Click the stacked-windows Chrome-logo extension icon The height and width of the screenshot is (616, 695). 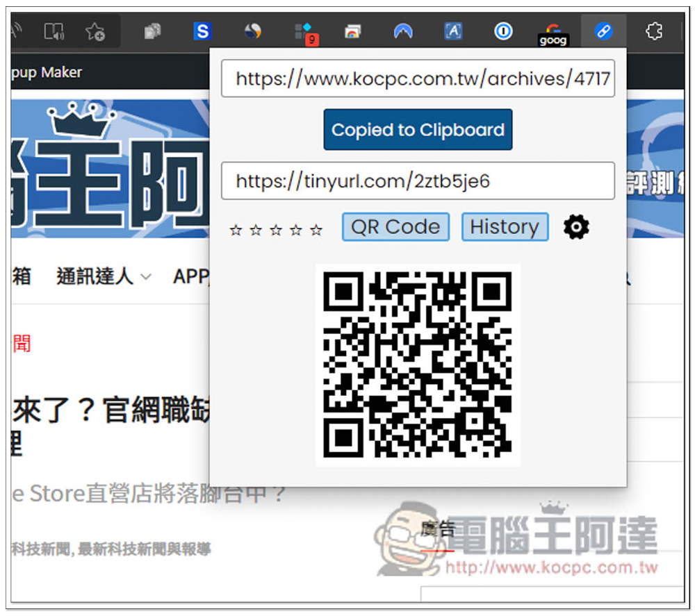point(353,31)
